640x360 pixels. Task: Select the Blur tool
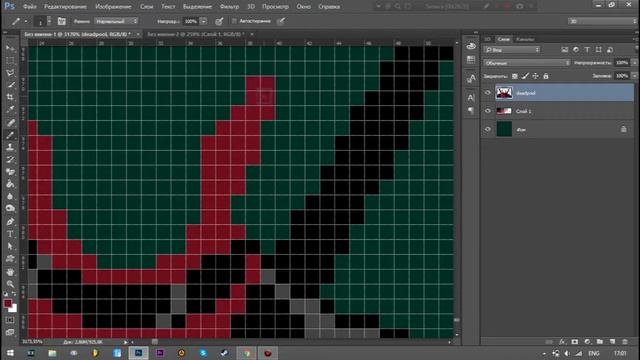coord(10,196)
